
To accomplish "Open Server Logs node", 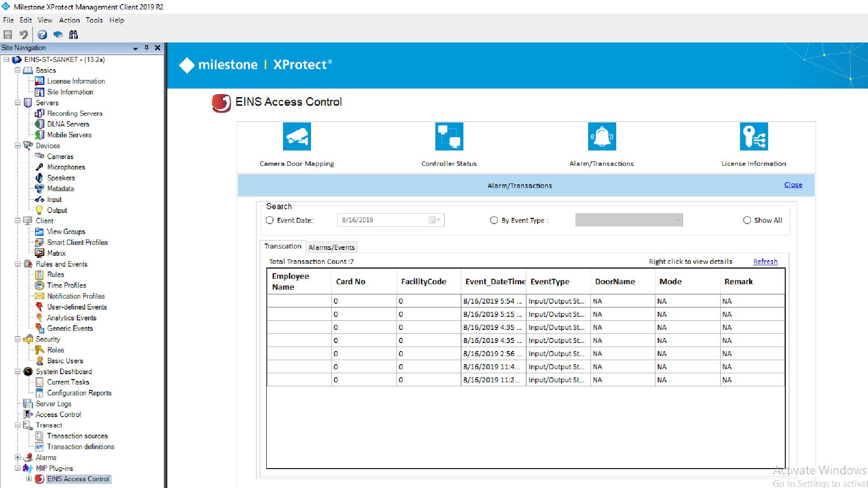I will click(x=53, y=404).
